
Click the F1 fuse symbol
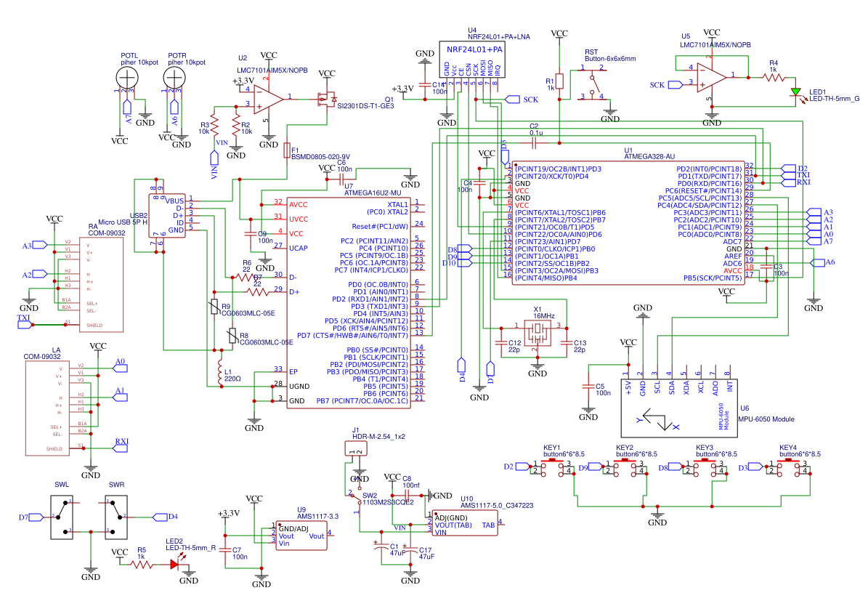[x=287, y=150]
